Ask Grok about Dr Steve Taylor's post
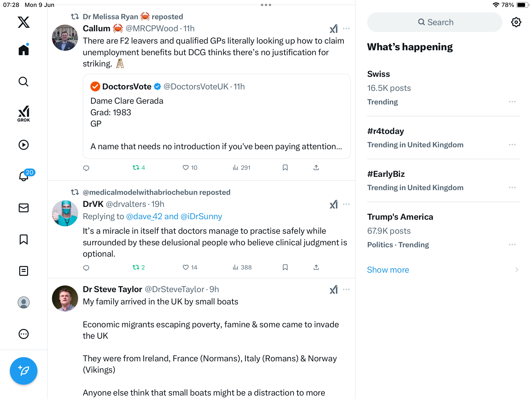The image size is (532, 399). 334,289
